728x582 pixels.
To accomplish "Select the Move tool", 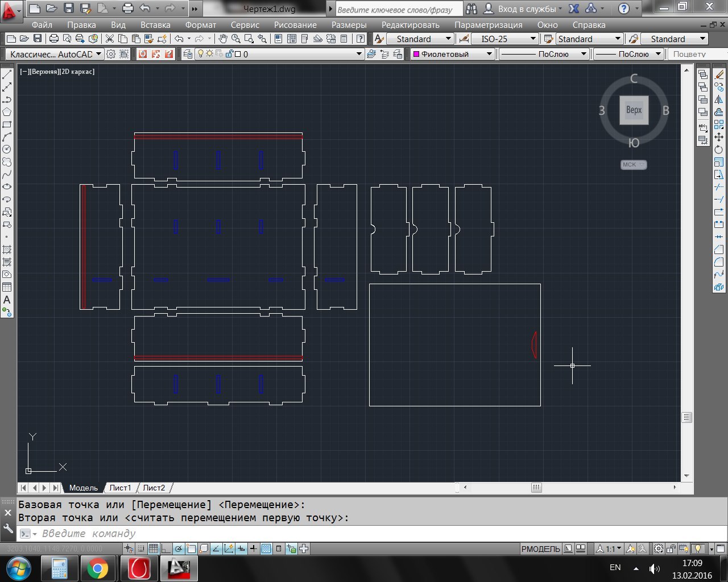I will (x=719, y=137).
